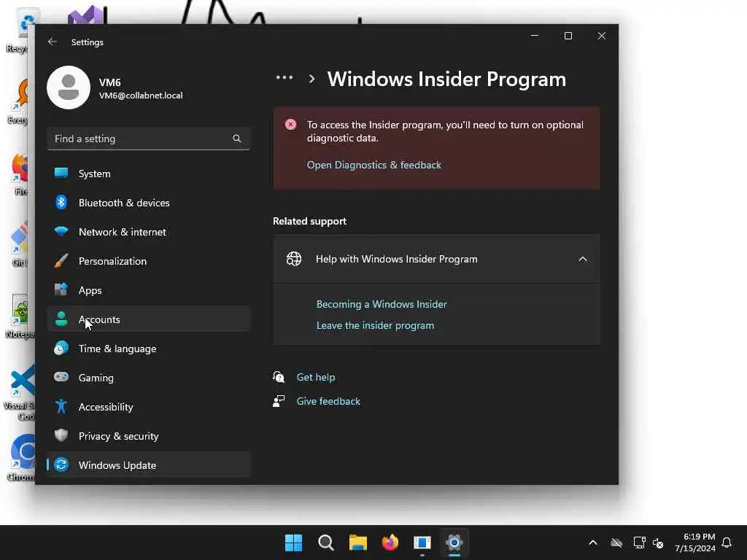Click the Windows Update sync icon

click(x=61, y=464)
